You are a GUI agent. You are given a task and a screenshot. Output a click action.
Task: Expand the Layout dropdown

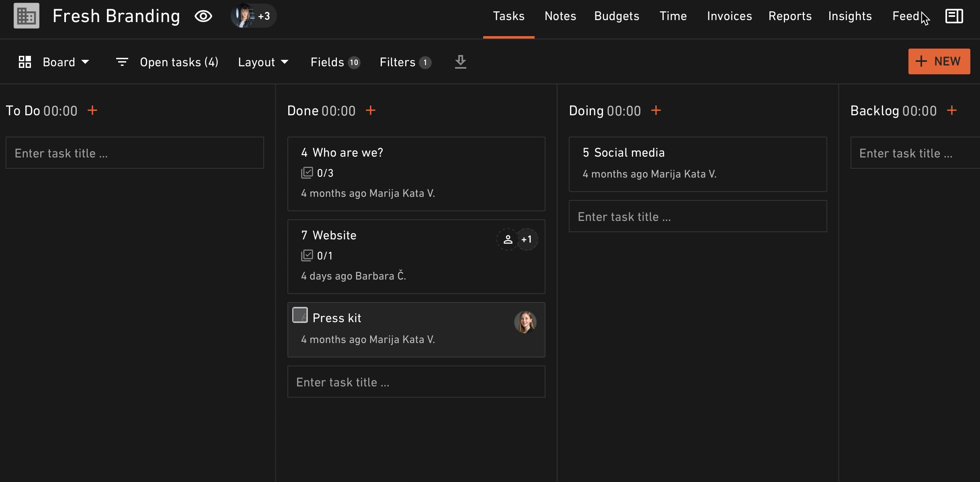(263, 62)
